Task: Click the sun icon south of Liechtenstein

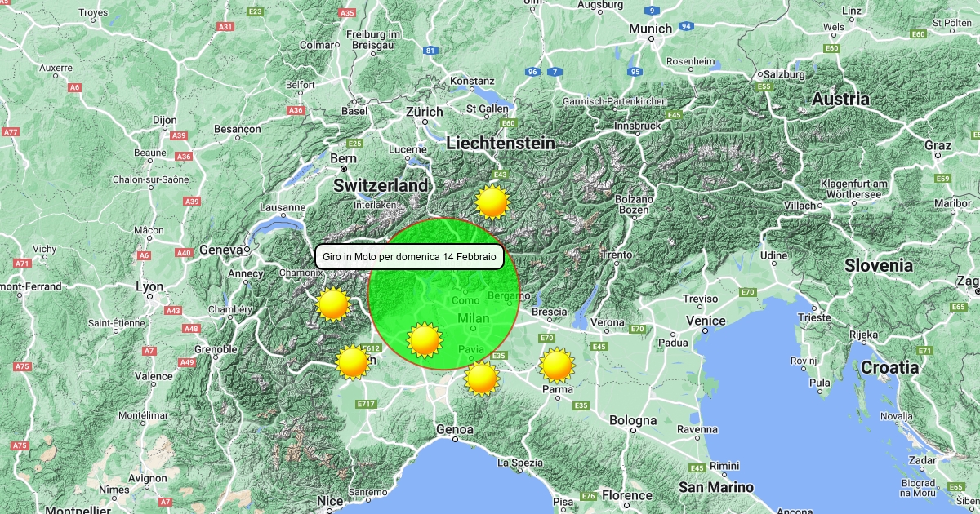Action: point(492,202)
